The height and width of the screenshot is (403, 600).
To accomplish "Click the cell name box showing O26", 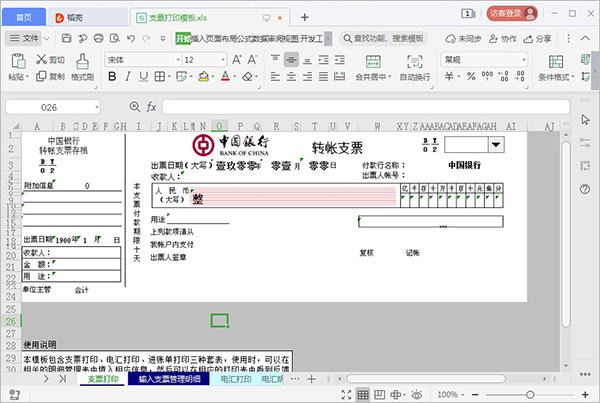I will pyautogui.click(x=50, y=106).
